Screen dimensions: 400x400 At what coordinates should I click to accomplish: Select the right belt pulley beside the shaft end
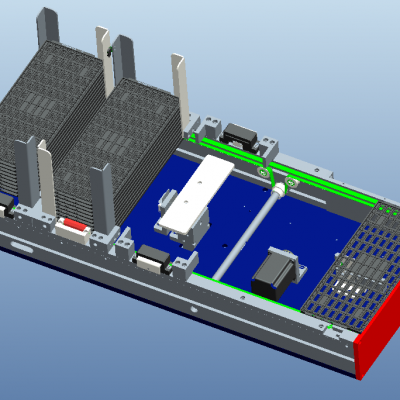point(292,182)
